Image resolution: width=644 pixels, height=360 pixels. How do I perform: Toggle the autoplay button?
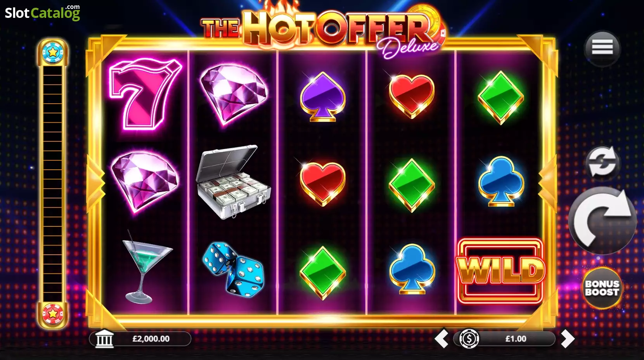pyautogui.click(x=602, y=162)
